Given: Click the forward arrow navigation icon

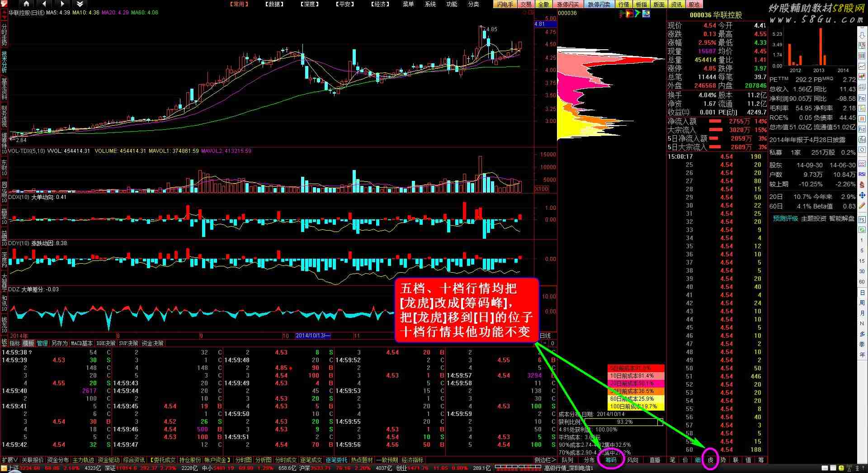Looking at the screenshot, I should click(x=62, y=4).
